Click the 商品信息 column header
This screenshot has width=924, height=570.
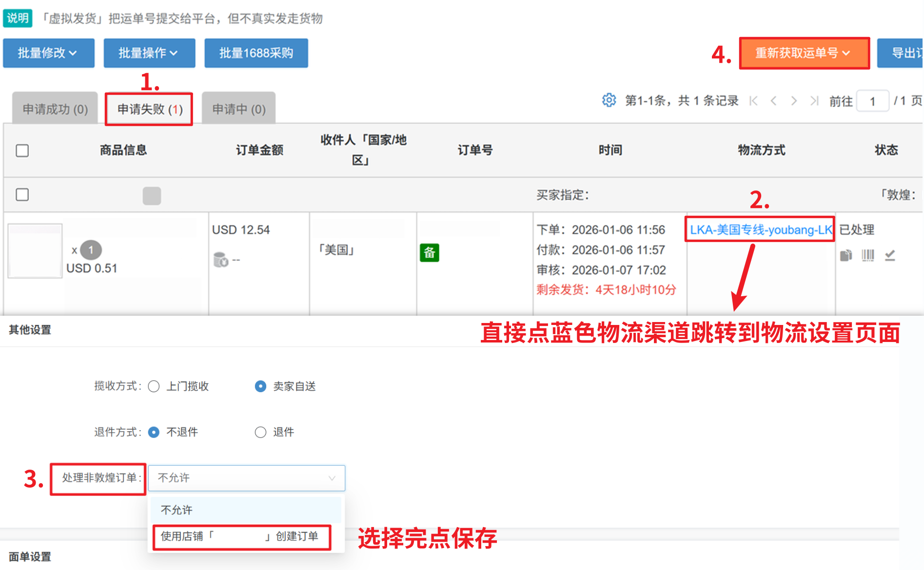(123, 150)
